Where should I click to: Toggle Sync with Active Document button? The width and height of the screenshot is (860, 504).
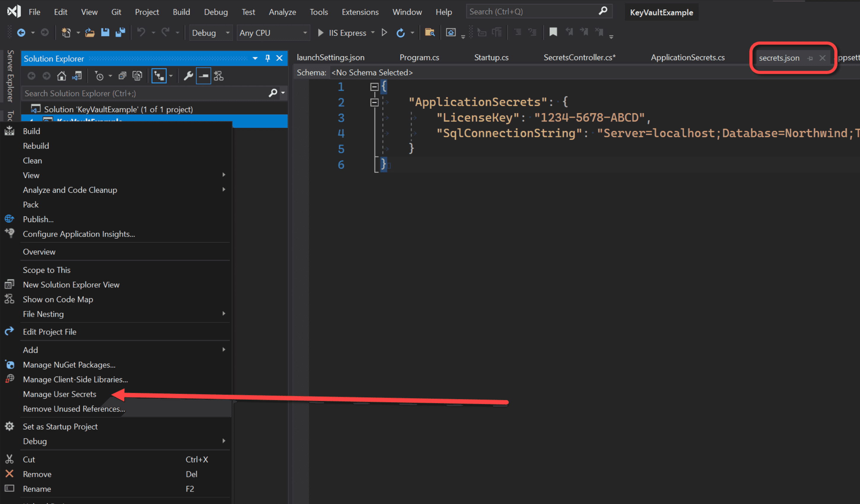[159, 76]
